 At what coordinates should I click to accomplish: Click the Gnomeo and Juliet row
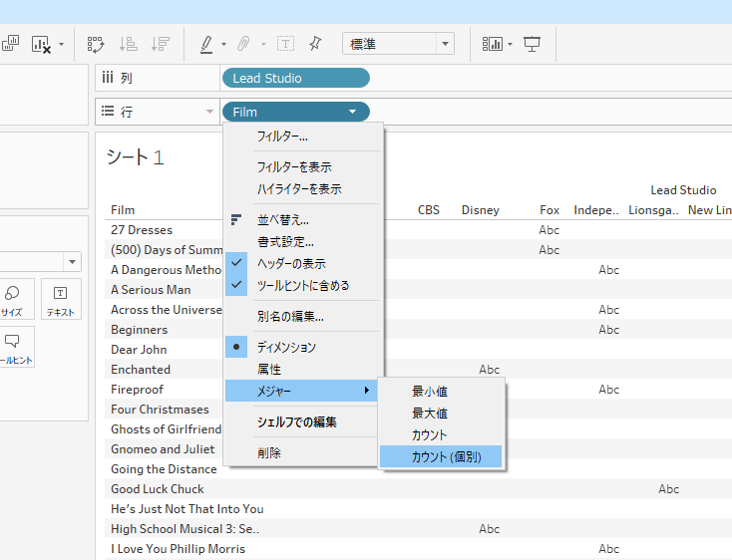(163, 449)
